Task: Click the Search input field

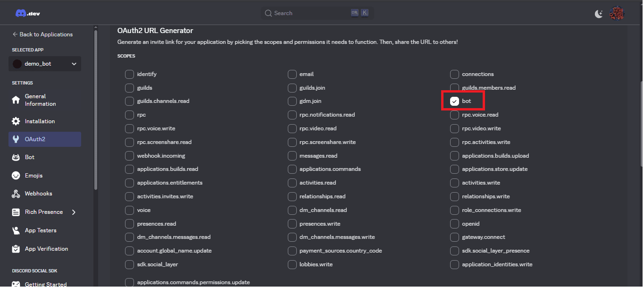Action: (317, 13)
